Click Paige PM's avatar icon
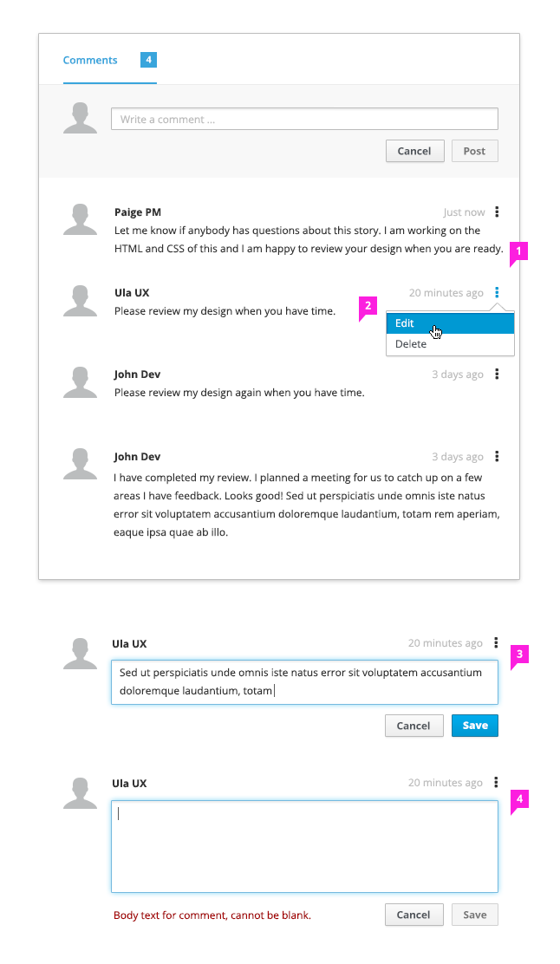This screenshot has width=560, height=964. tap(80, 219)
